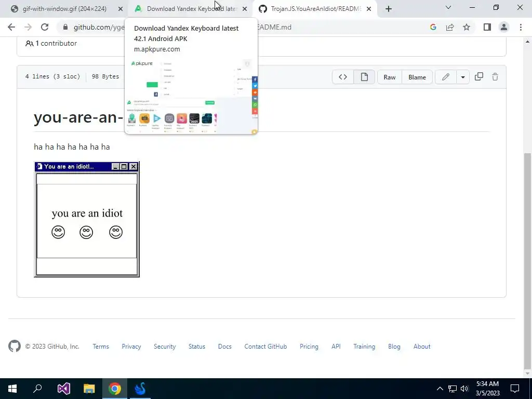
Task: Switch to Download Yandex Keyboard tab
Action: click(191, 9)
